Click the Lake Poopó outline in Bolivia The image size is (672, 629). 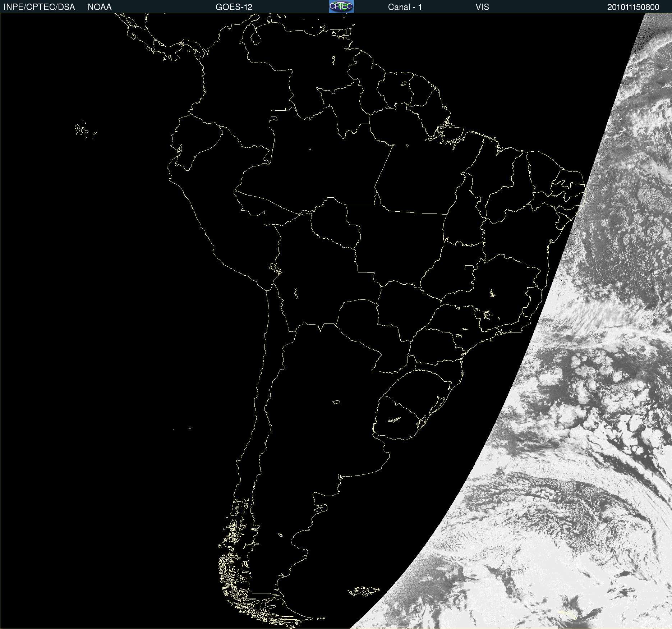(296, 293)
